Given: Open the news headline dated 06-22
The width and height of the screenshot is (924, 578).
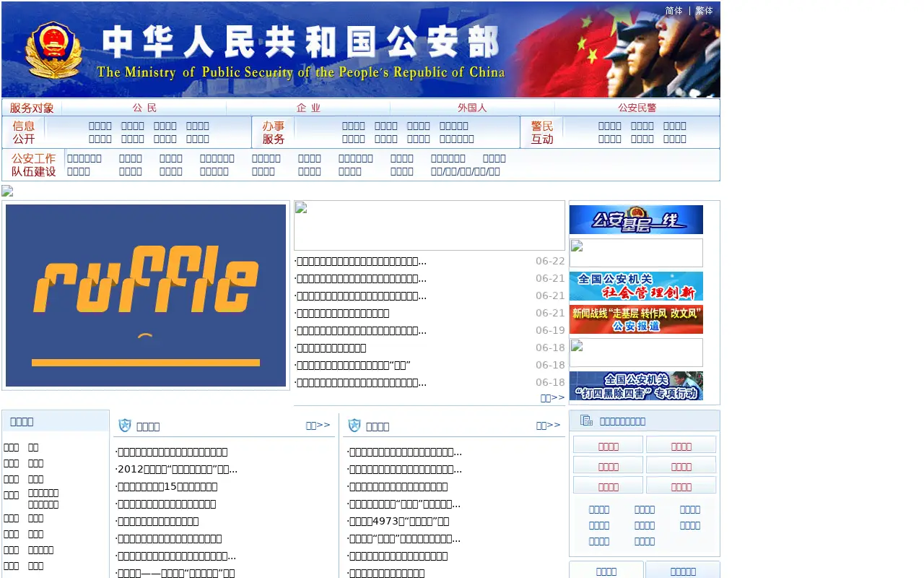Looking at the screenshot, I should [x=360, y=262].
